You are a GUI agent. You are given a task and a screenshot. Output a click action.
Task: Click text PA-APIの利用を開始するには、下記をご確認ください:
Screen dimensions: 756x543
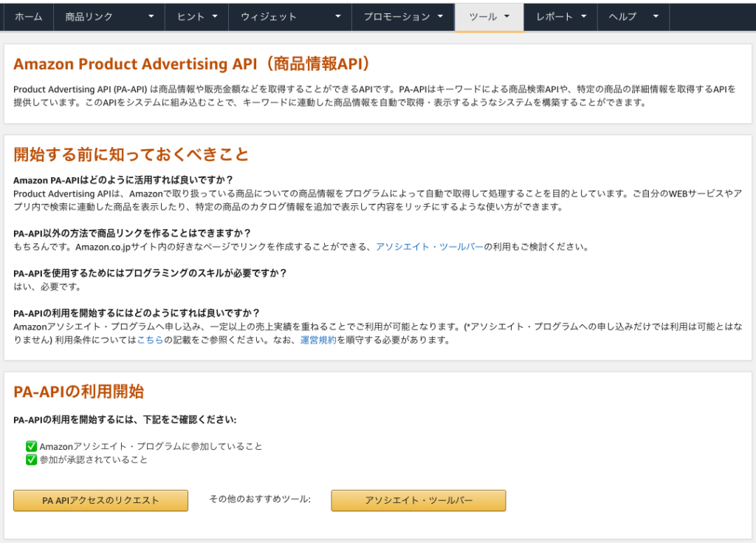pos(125,420)
